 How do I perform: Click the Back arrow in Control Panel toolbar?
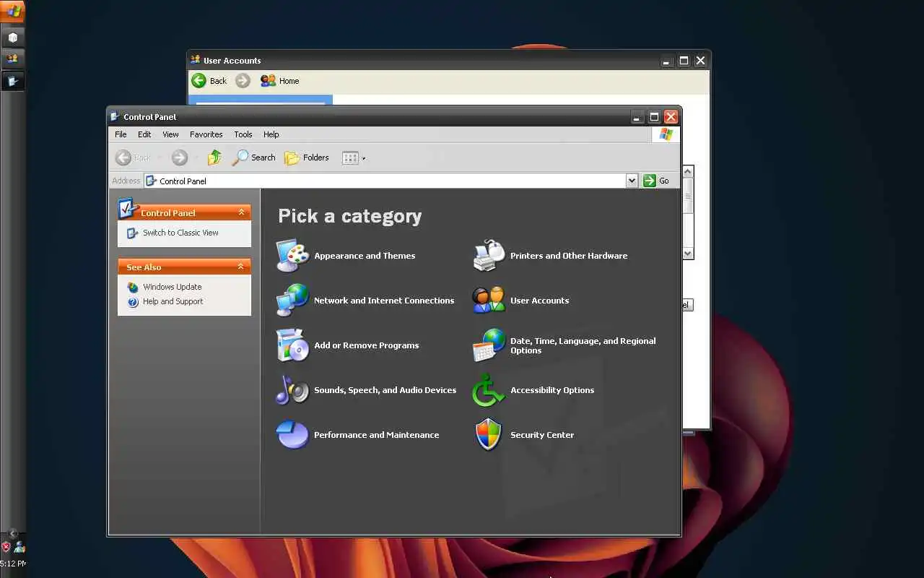123,158
